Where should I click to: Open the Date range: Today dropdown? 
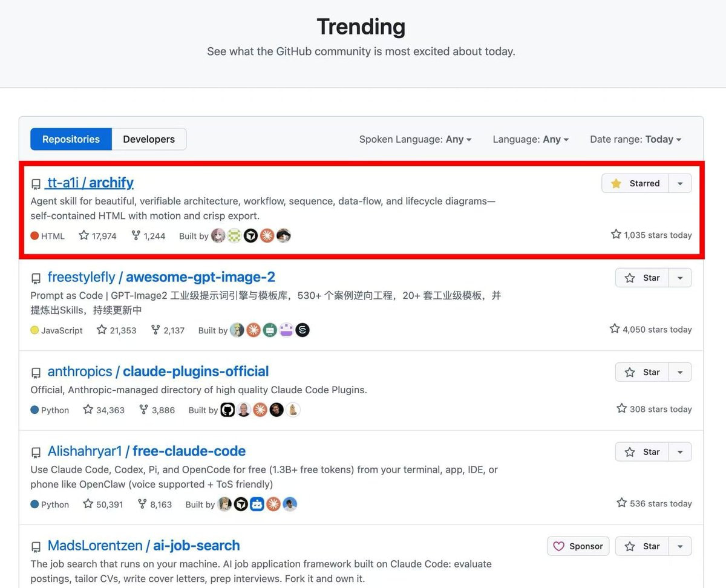tap(635, 139)
